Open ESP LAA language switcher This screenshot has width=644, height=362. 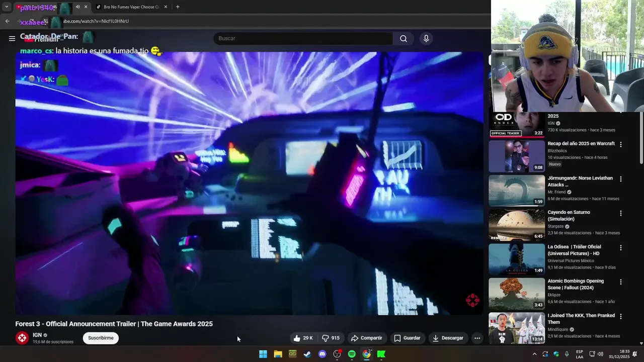(580, 354)
